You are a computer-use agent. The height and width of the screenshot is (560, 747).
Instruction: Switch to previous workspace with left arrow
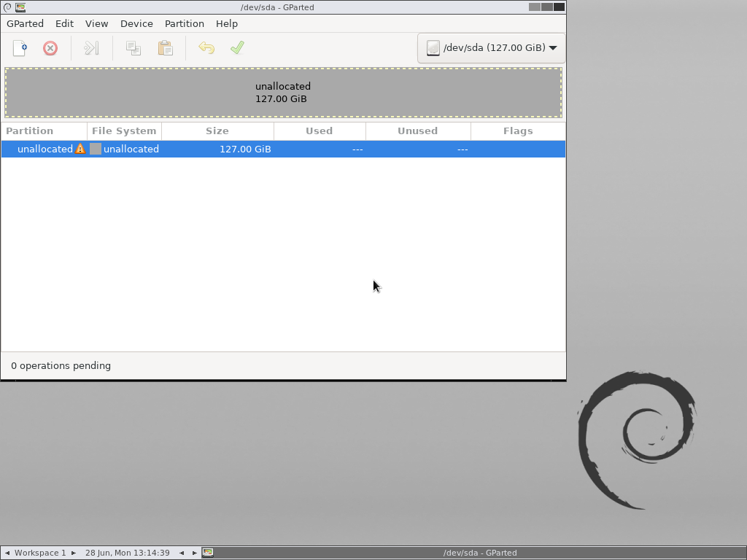pos(7,553)
